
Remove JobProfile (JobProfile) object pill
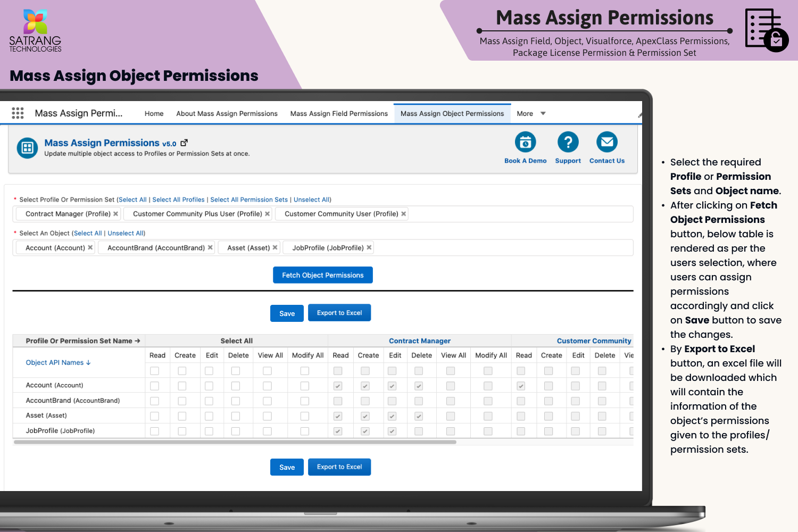pos(369,247)
